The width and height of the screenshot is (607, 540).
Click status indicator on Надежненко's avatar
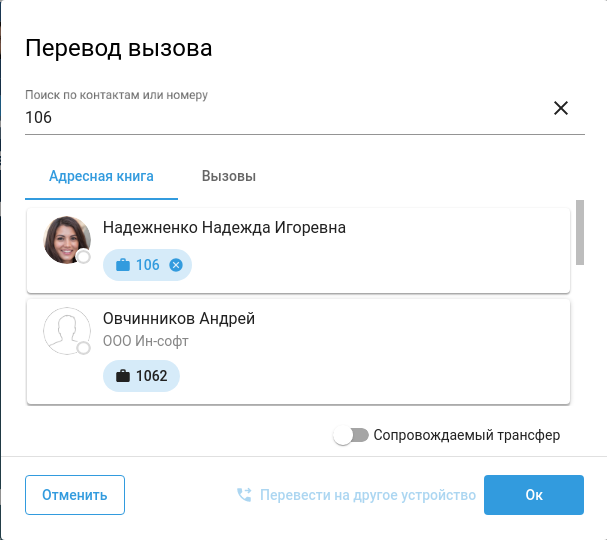pyautogui.click(x=84, y=257)
